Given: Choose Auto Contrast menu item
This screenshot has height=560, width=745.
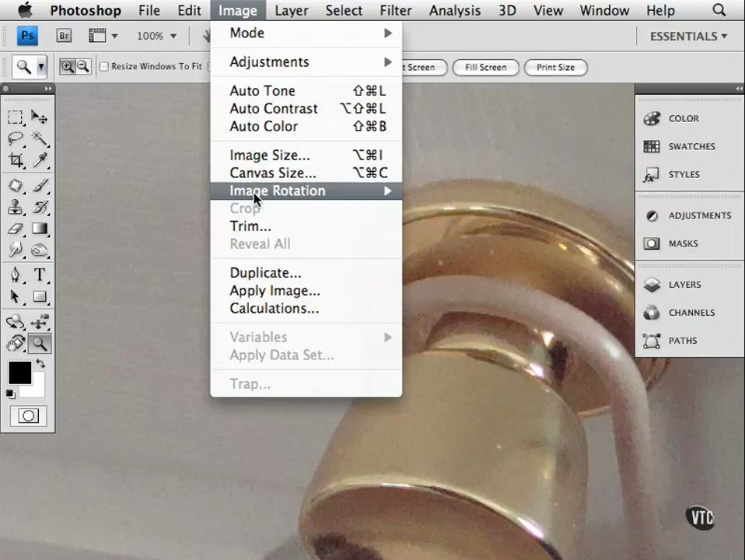Looking at the screenshot, I should [x=306, y=108].
